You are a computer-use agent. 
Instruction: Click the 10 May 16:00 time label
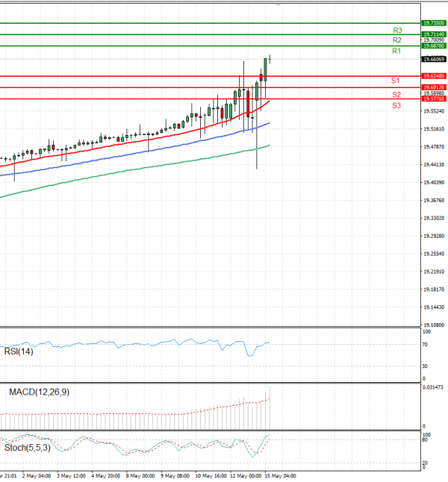pyautogui.click(x=211, y=476)
